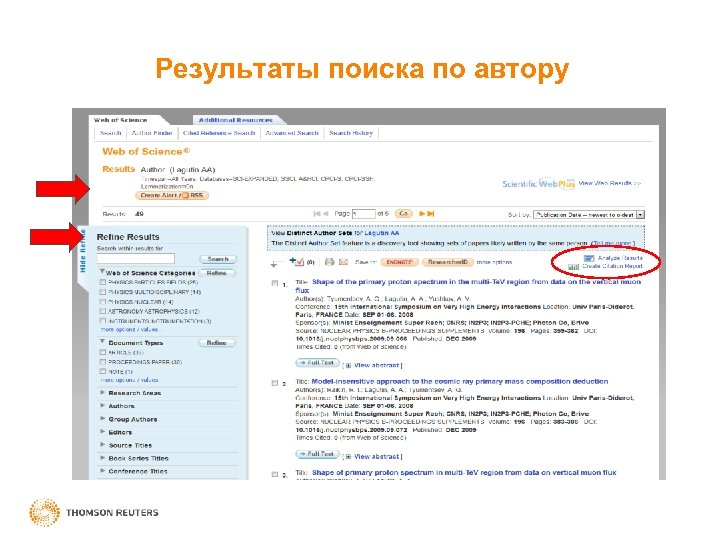Check ASTRONOMY ASTROPHYSICS category
The width and height of the screenshot is (720, 540).
tap(103, 311)
